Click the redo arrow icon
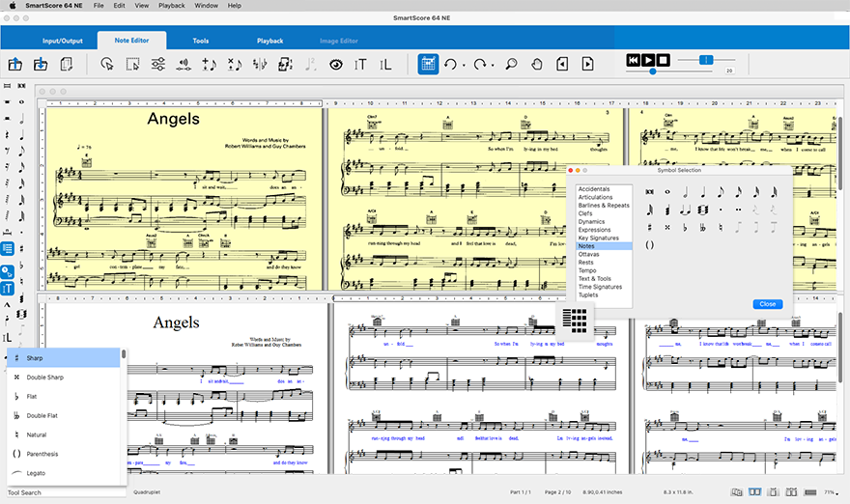 479,65
